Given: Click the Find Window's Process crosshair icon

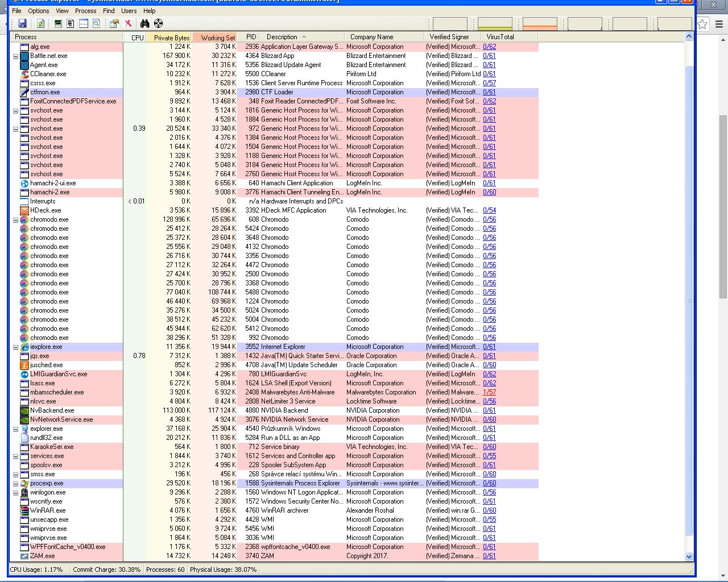Looking at the screenshot, I should click(159, 23).
